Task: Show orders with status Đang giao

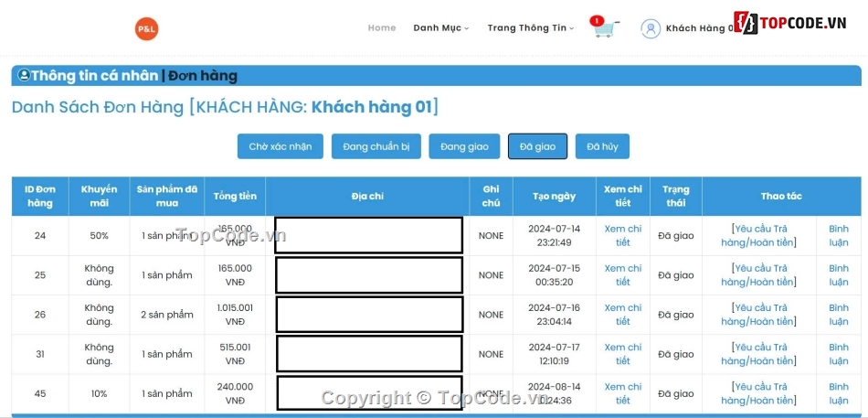Action: coord(464,146)
